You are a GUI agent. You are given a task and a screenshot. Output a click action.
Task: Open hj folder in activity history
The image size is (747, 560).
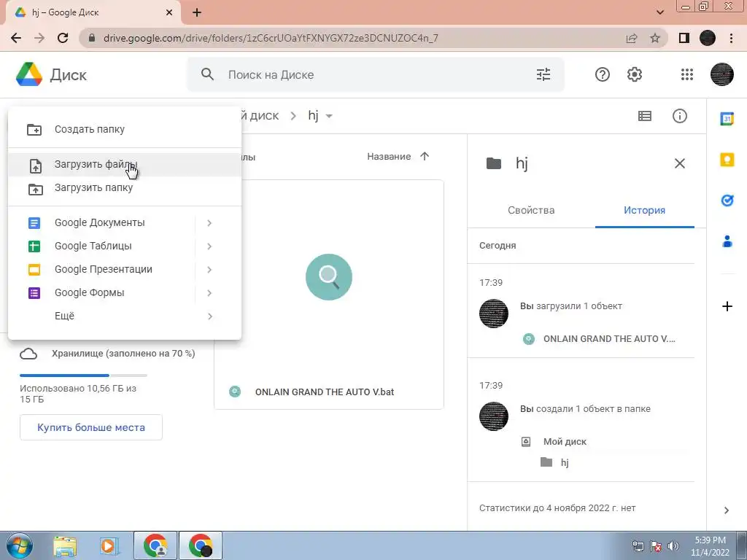(565, 462)
